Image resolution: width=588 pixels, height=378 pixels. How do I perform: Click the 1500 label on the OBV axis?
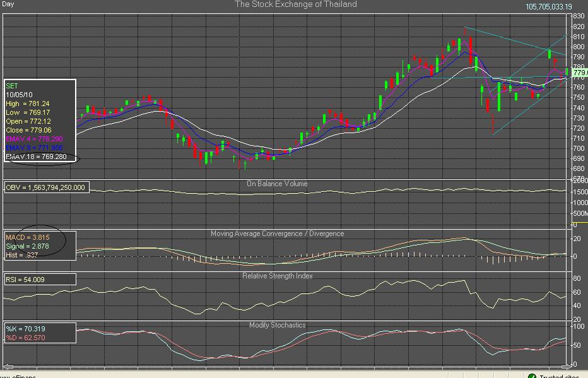580,192
